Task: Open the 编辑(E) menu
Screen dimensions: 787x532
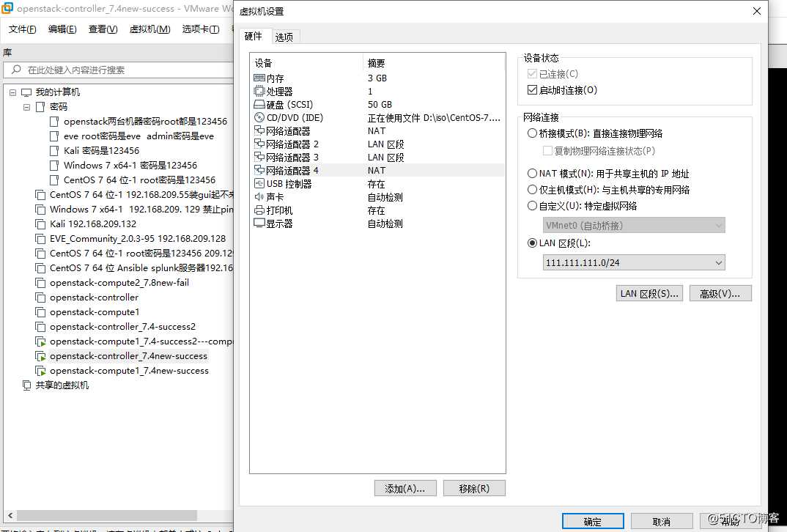Action: tap(62, 29)
